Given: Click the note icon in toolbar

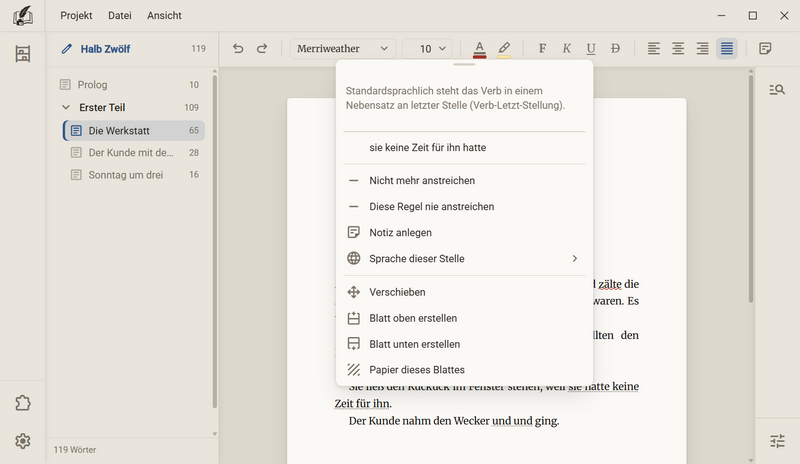Looking at the screenshot, I should (x=765, y=48).
